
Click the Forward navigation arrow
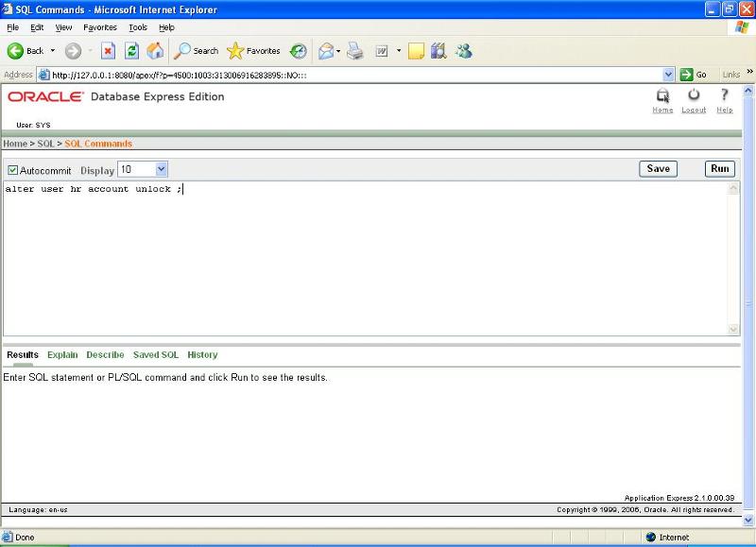(x=74, y=51)
